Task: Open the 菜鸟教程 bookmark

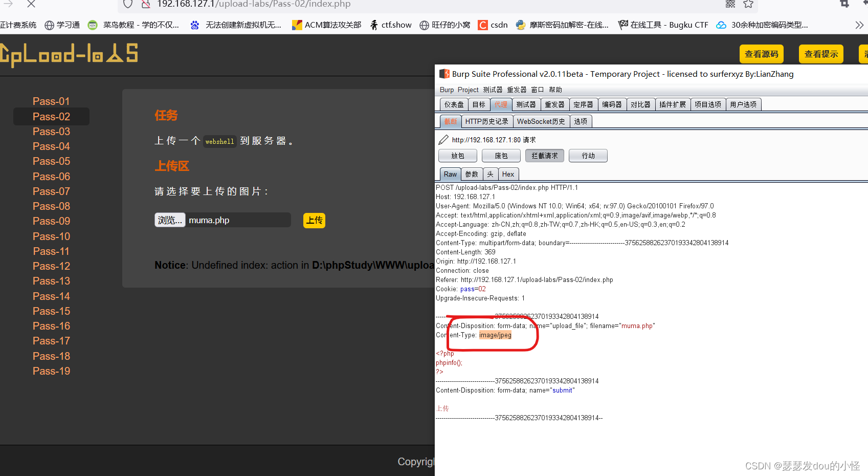Action: point(133,25)
